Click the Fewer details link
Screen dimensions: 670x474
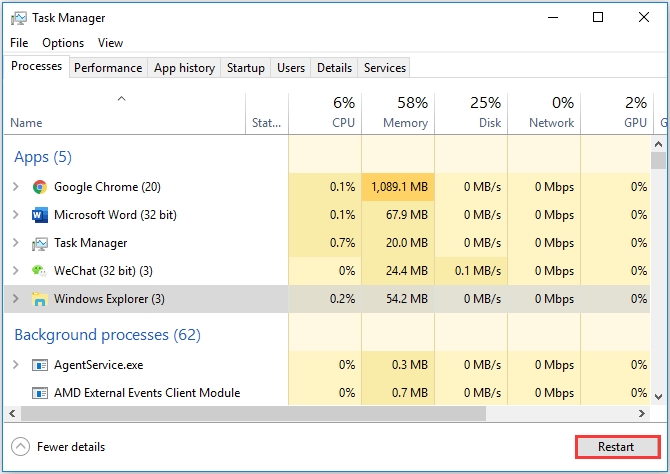71,447
